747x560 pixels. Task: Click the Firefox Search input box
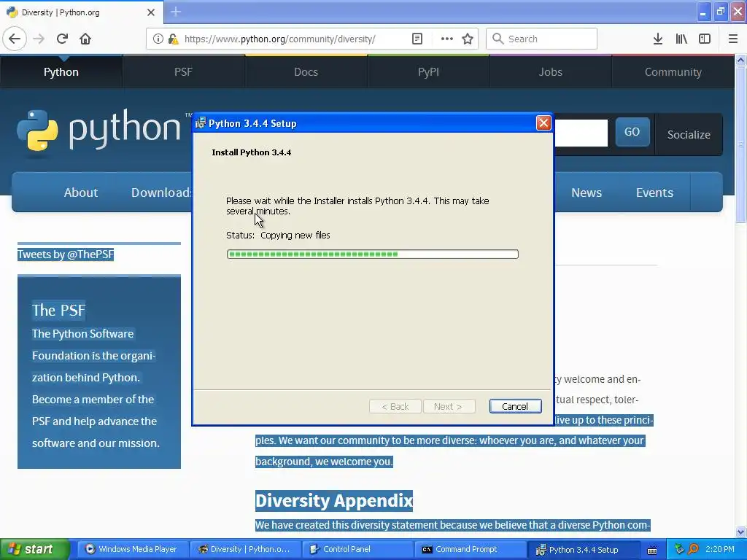(x=541, y=39)
